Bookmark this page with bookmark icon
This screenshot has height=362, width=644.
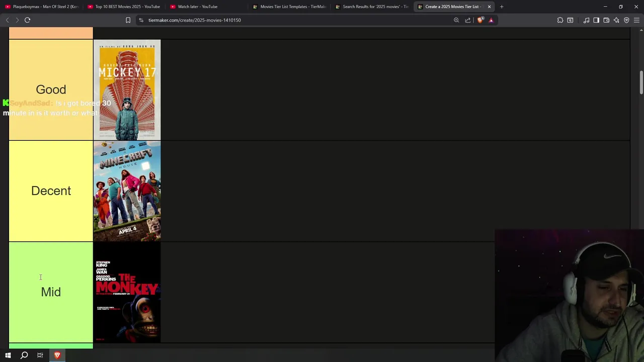(x=128, y=20)
